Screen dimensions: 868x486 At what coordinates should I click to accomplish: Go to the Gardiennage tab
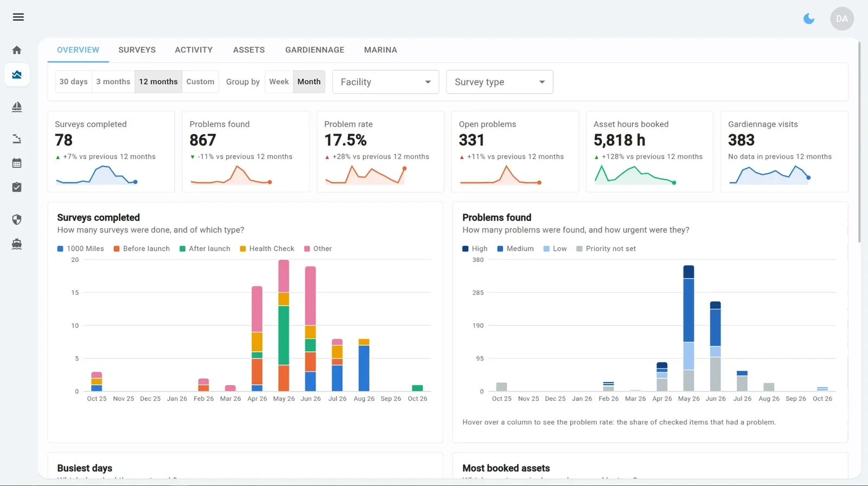315,50
